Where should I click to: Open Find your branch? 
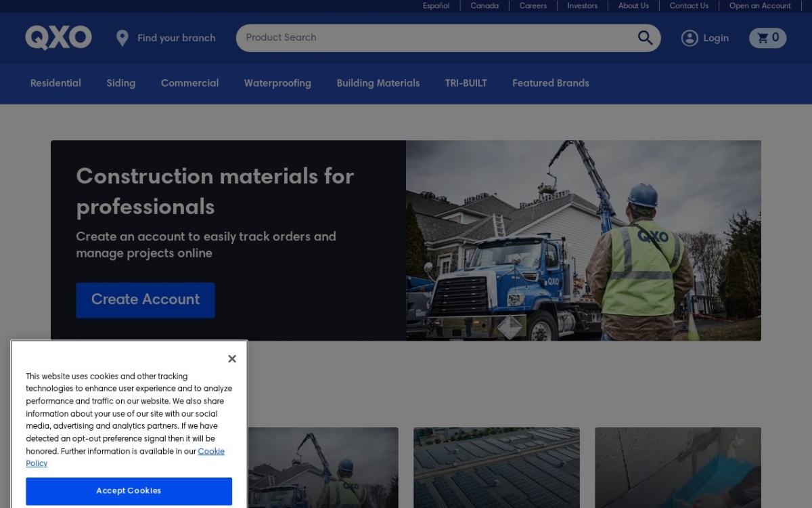pyautogui.click(x=177, y=38)
